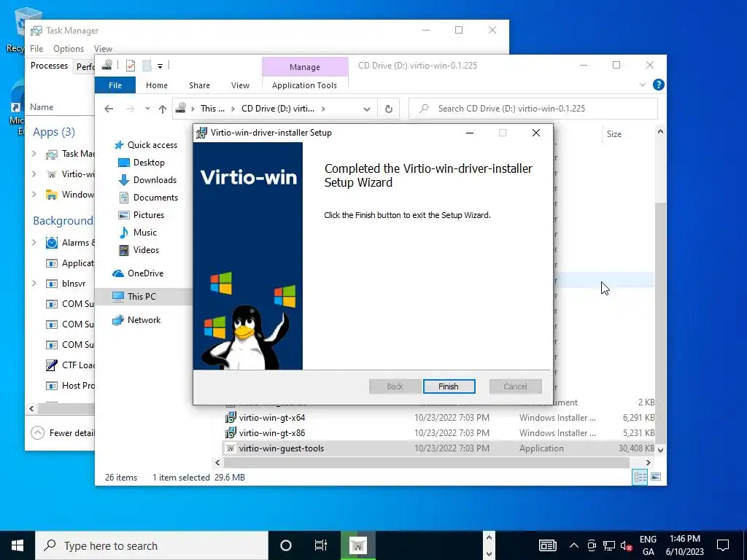The height and width of the screenshot is (560, 747).
Task: Select the virtio-win-gt-x64 installer file
Action: [272, 418]
